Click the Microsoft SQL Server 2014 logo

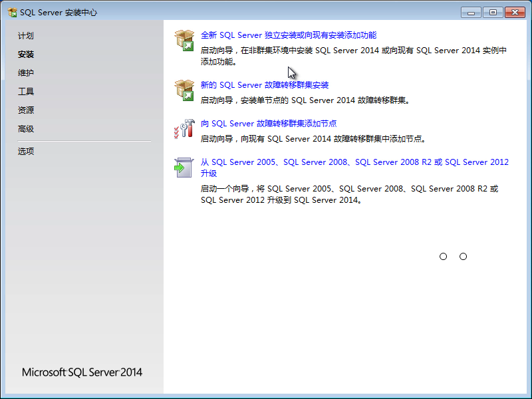click(82, 372)
